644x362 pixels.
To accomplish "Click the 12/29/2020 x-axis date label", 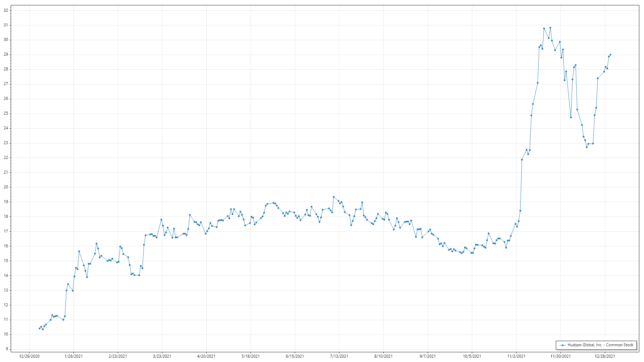I will [x=29, y=356].
